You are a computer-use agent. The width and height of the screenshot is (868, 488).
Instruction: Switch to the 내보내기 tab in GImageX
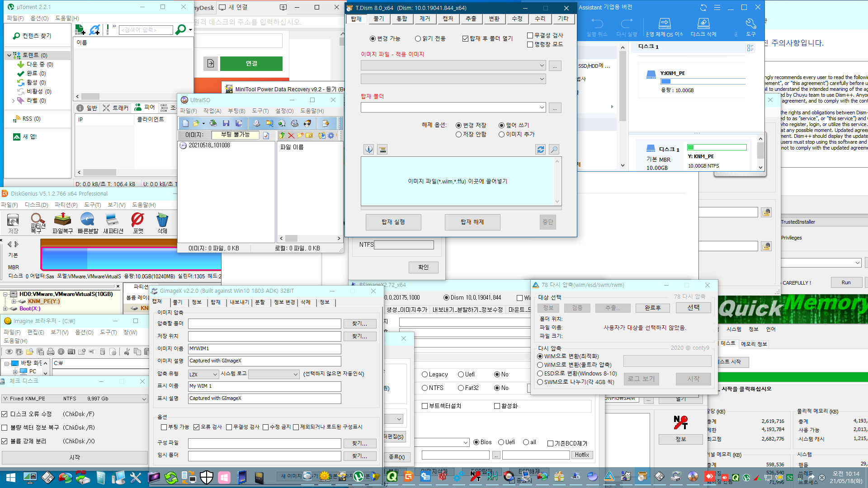(x=239, y=302)
